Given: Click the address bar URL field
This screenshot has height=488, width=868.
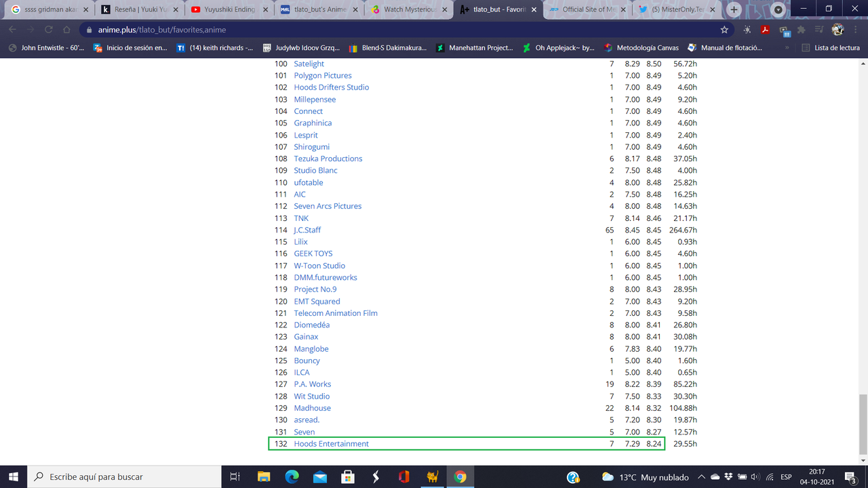Looking at the screenshot, I should 407,30.
